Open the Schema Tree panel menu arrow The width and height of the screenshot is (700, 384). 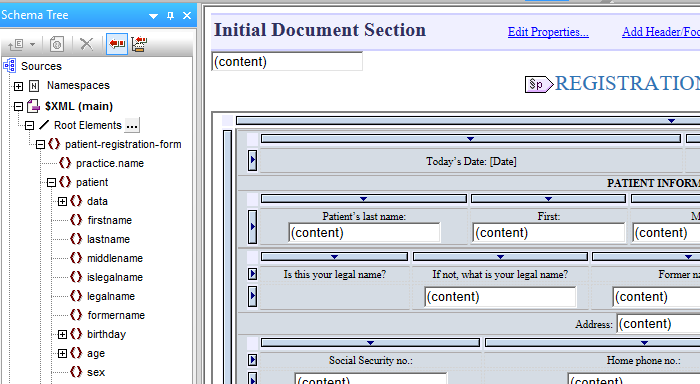tap(153, 16)
